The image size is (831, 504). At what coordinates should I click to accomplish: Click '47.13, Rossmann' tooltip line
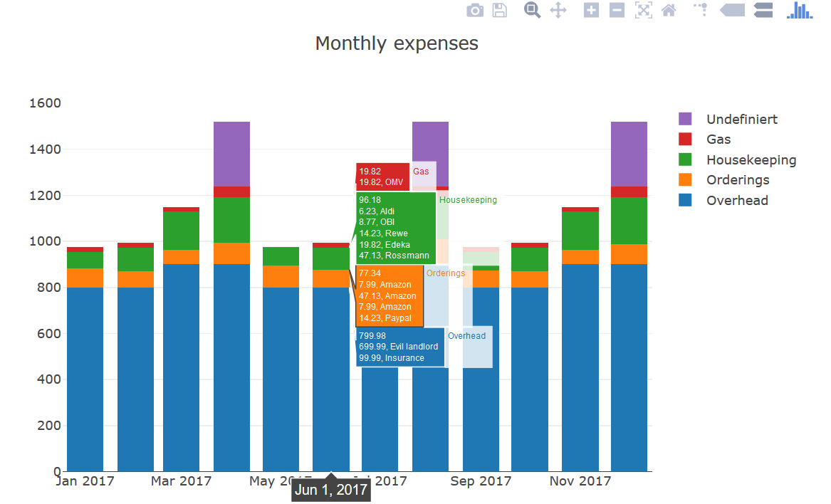394,256
